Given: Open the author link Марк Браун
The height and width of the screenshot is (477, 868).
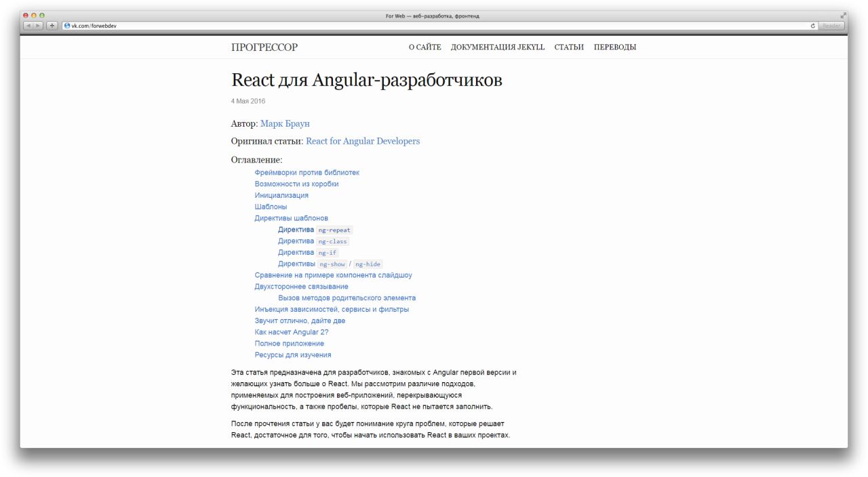Looking at the screenshot, I should click(285, 124).
